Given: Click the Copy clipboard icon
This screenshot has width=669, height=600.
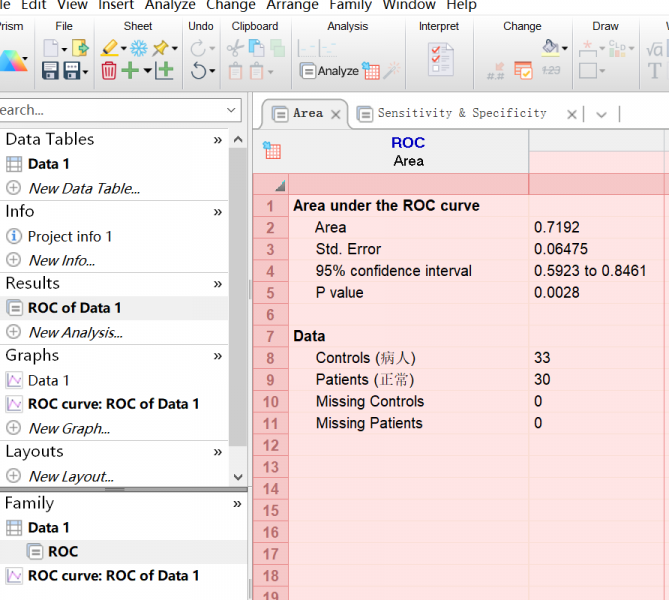Looking at the screenshot, I should (256, 48).
